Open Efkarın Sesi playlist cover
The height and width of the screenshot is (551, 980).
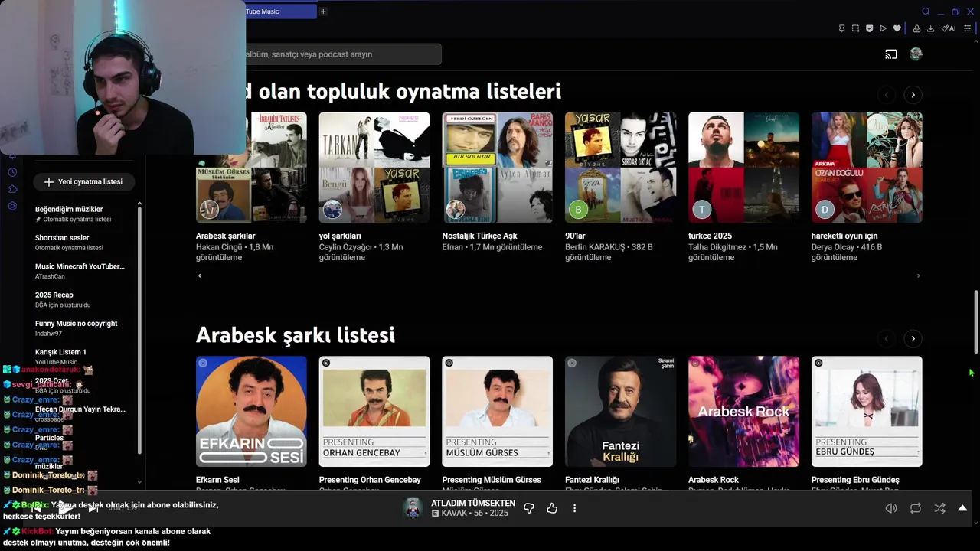251,411
